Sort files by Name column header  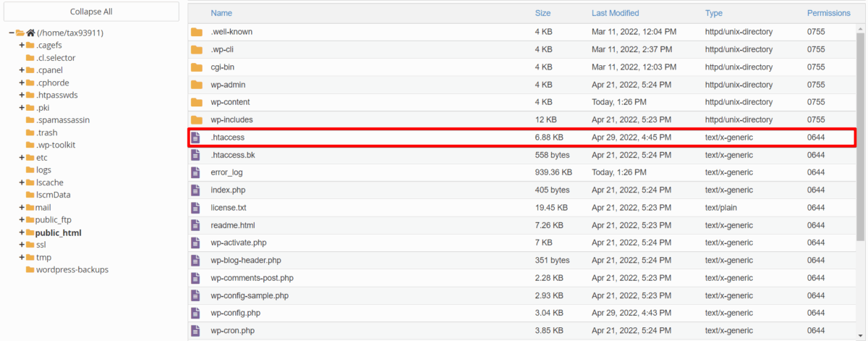[221, 13]
